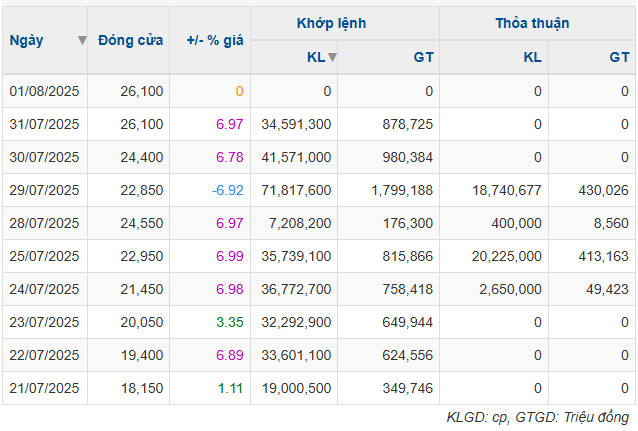Click closing price 26,100 for 31/07/2025
The width and height of the screenshot is (638, 431).
click(142, 124)
